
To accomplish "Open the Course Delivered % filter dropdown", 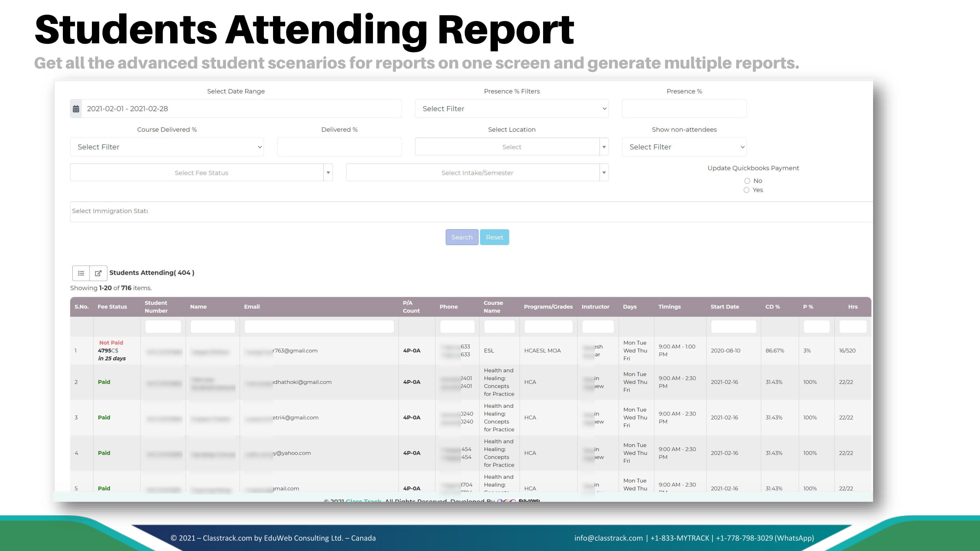I will [x=166, y=147].
